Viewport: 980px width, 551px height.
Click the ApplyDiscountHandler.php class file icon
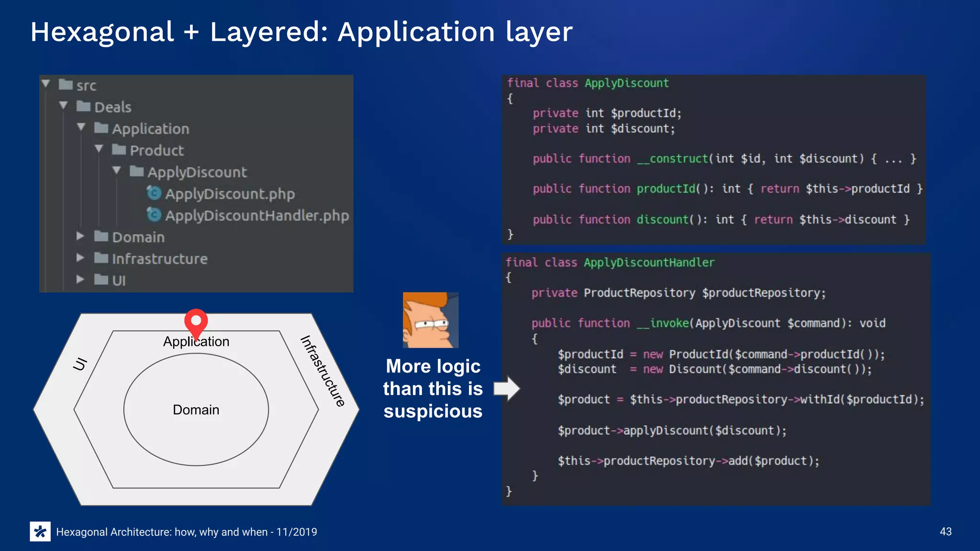154,215
